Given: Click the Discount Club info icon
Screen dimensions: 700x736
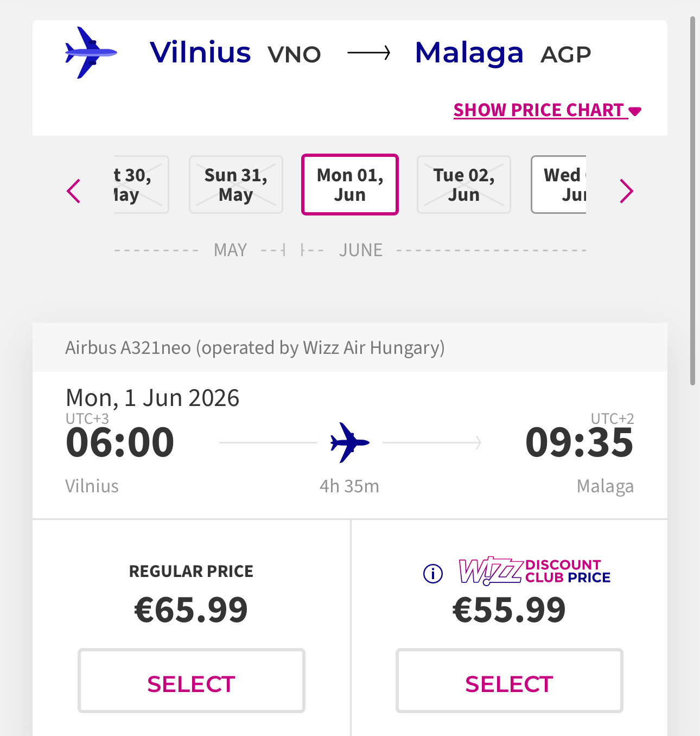Looking at the screenshot, I should (432, 573).
